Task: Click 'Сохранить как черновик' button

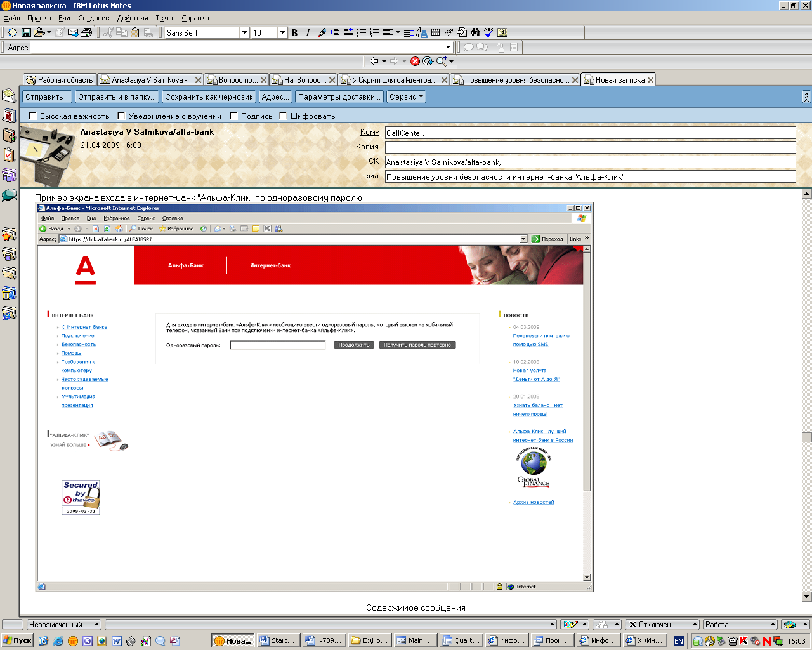Action: click(x=209, y=97)
